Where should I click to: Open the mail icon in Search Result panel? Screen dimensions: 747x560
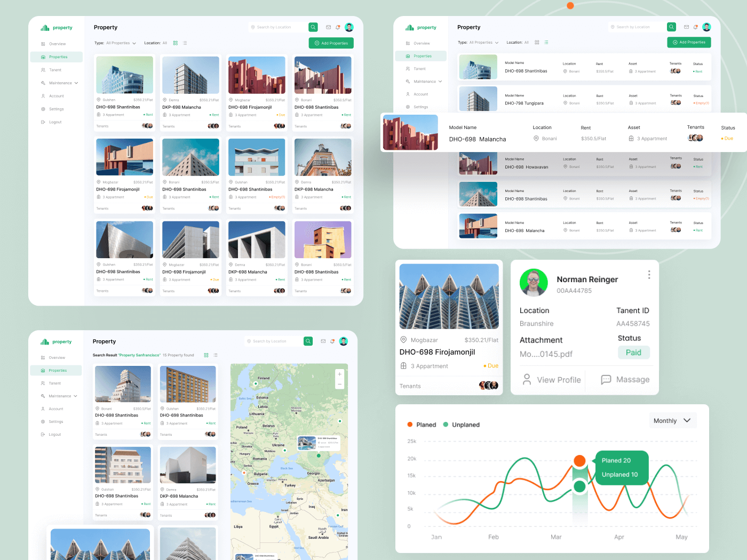[x=323, y=341]
